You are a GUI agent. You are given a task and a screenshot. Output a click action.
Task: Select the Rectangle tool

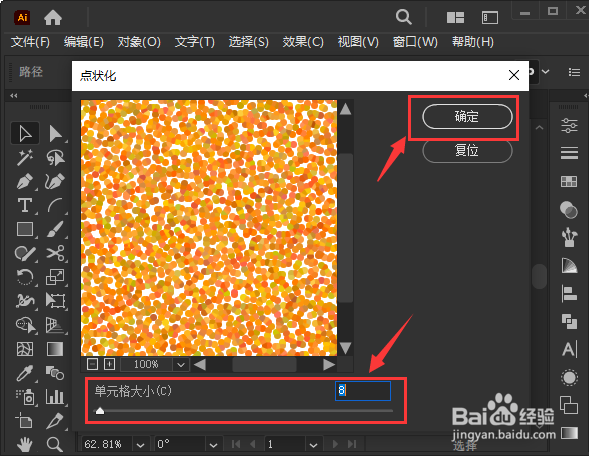tap(25, 229)
